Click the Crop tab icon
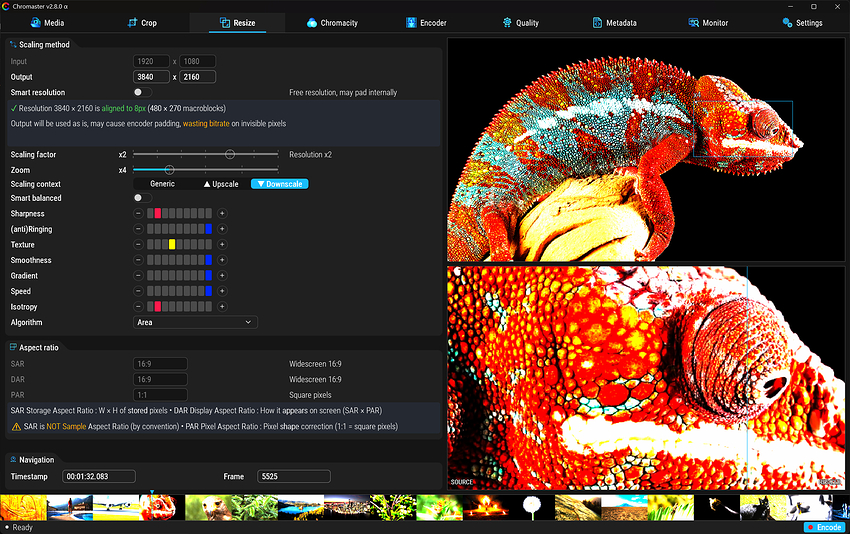 pyautogui.click(x=132, y=23)
